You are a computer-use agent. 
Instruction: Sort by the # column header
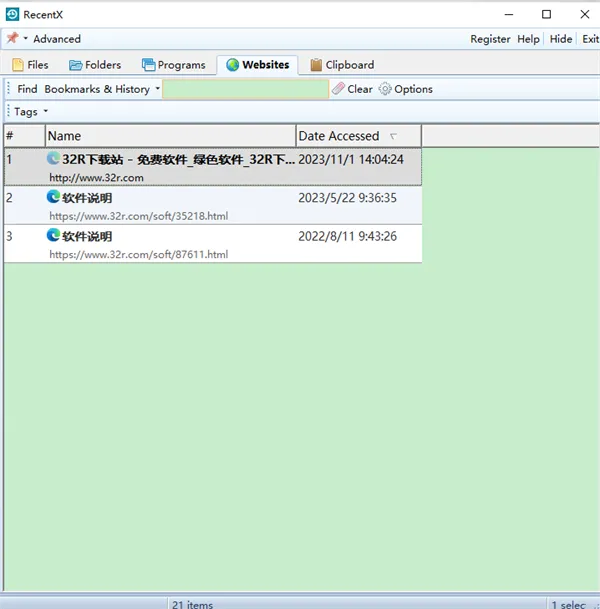coord(24,136)
